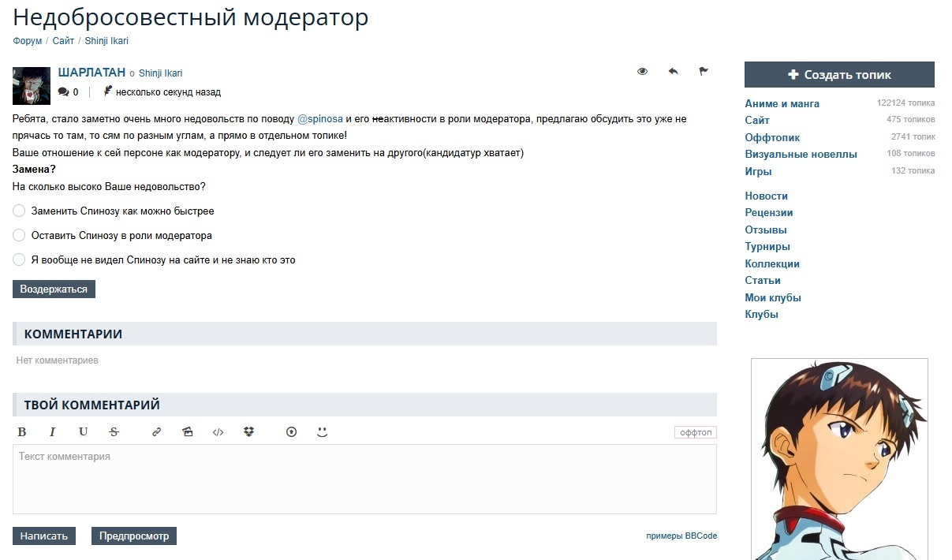952x560 pixels.
Task: Apply italic formatting in comment editor
Action: pyautogui.click(x=52, y=432)
